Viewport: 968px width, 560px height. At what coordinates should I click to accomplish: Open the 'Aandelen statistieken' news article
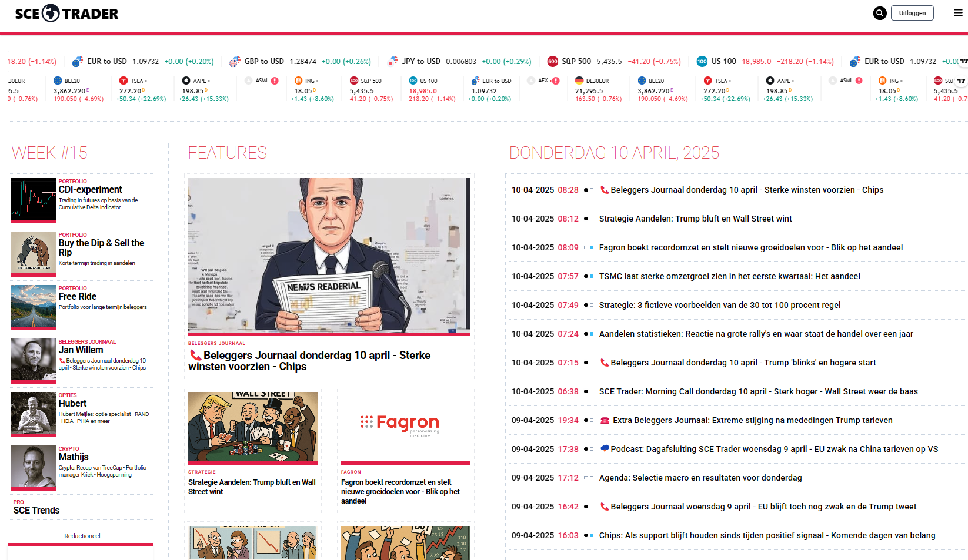click(756, 334)
